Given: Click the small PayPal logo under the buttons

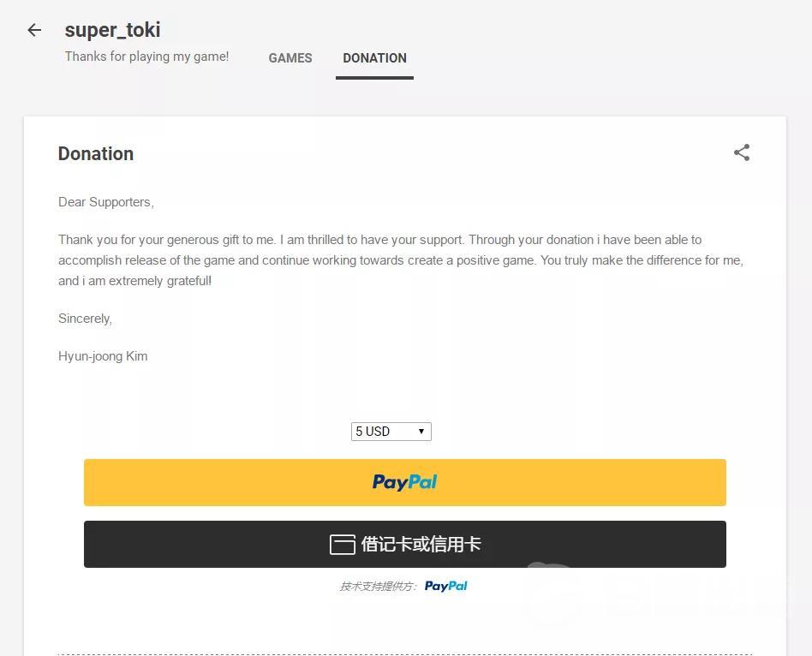Looking at the screenshot, I should coord(446,586).
